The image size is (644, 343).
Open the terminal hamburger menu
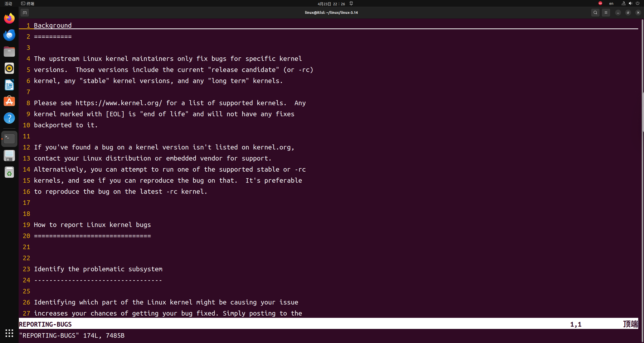606,13
